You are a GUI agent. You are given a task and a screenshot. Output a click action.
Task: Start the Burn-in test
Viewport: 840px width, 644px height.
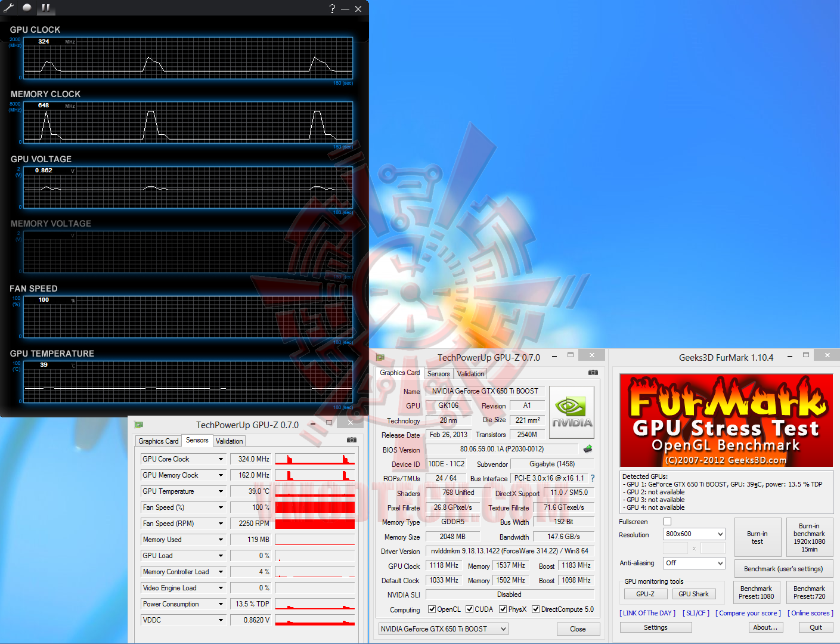[757, 538]
